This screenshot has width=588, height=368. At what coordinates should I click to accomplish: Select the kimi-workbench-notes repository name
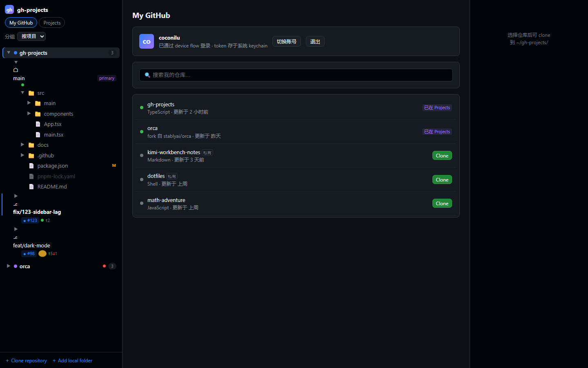click(174, 152)
